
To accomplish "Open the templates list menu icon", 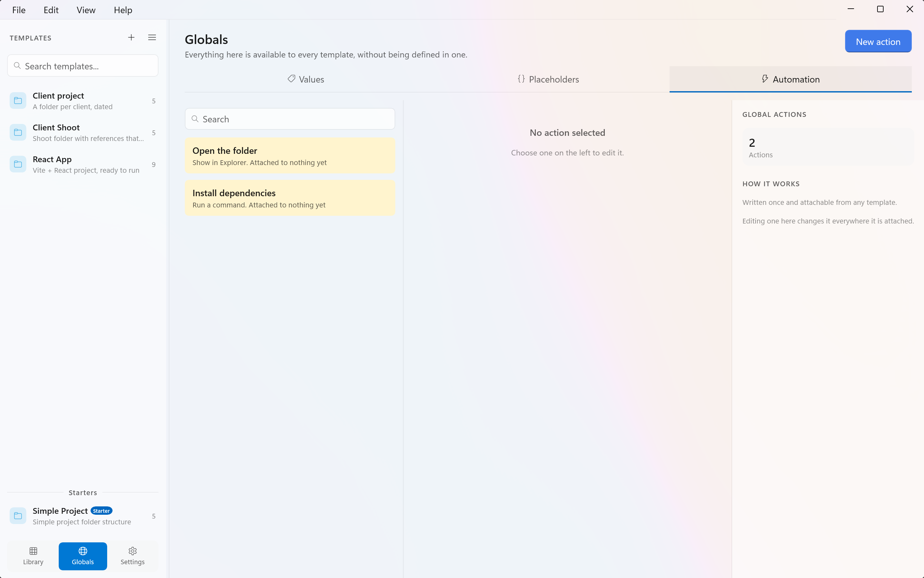I will tap(152, 38).
